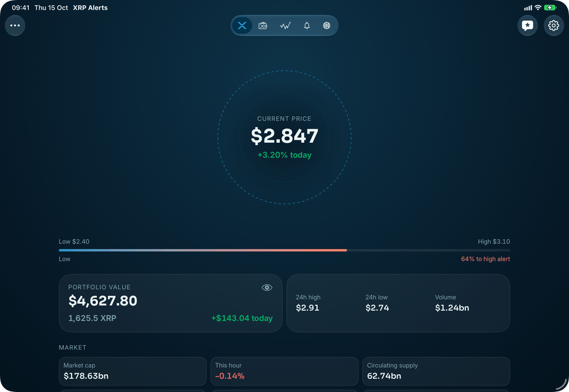Screen dimensions: 569x392
Task: Open the Market cap card
Action: [x=132, y=371]
